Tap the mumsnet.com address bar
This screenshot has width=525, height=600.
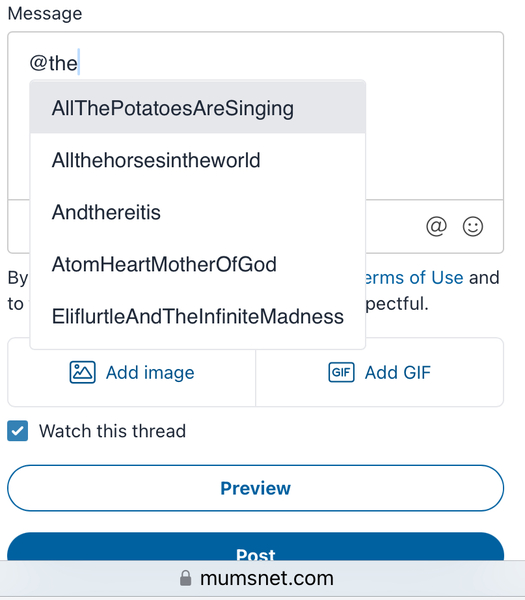coord(262,578)
